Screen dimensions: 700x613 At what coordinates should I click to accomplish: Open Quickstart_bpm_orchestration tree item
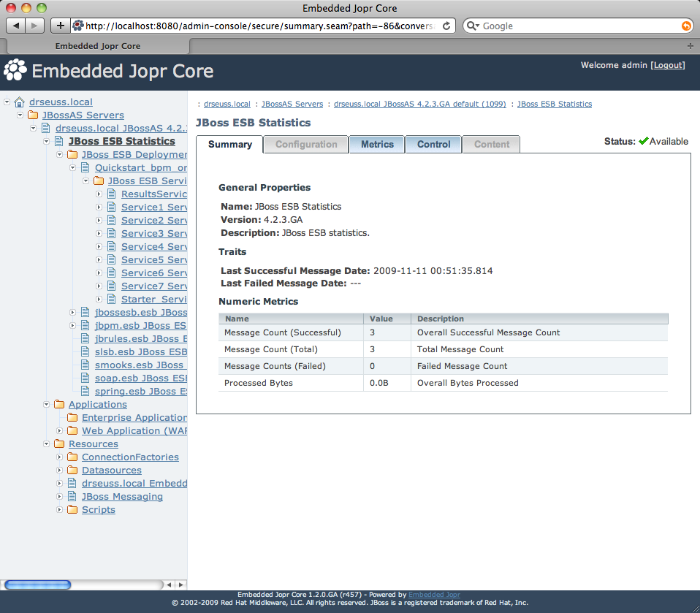[140, 168]
